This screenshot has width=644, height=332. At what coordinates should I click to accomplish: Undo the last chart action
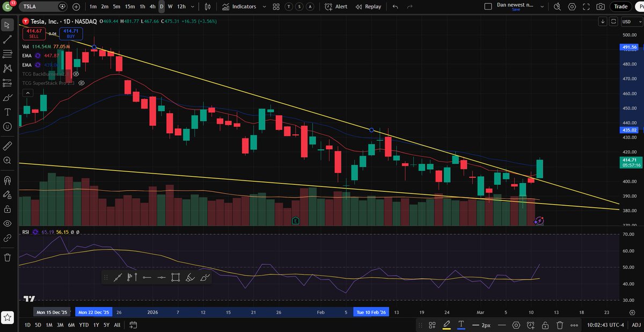coord(396,7)
